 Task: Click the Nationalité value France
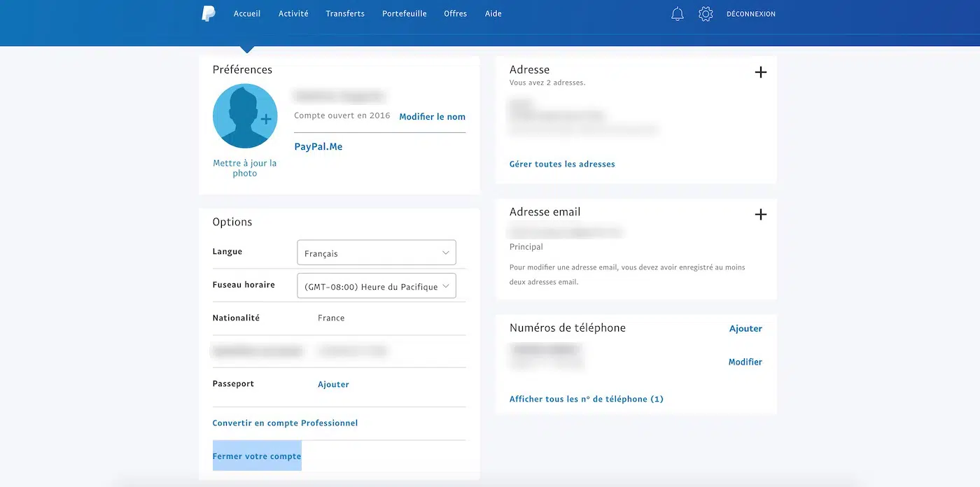[331, 318]
